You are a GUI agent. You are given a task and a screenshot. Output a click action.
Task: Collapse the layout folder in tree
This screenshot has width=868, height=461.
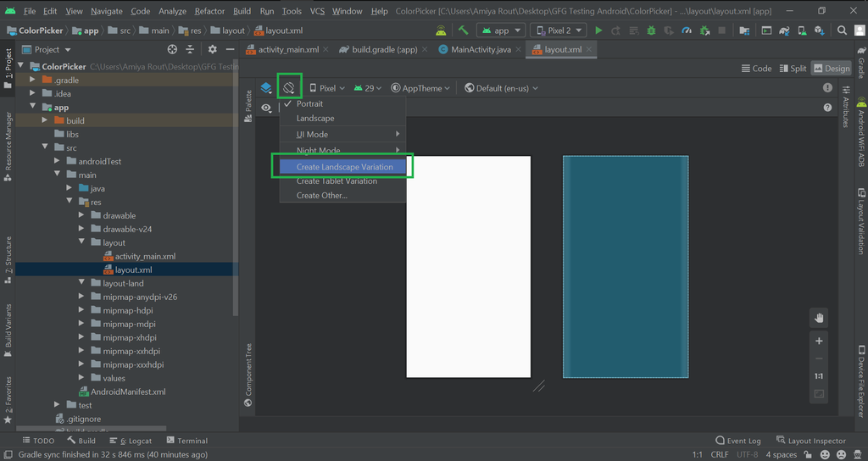[82, 242]
